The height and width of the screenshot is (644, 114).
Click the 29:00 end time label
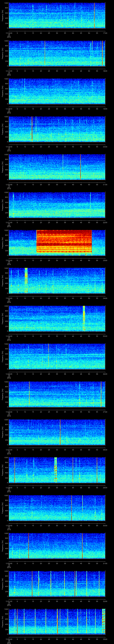[105, 488]
